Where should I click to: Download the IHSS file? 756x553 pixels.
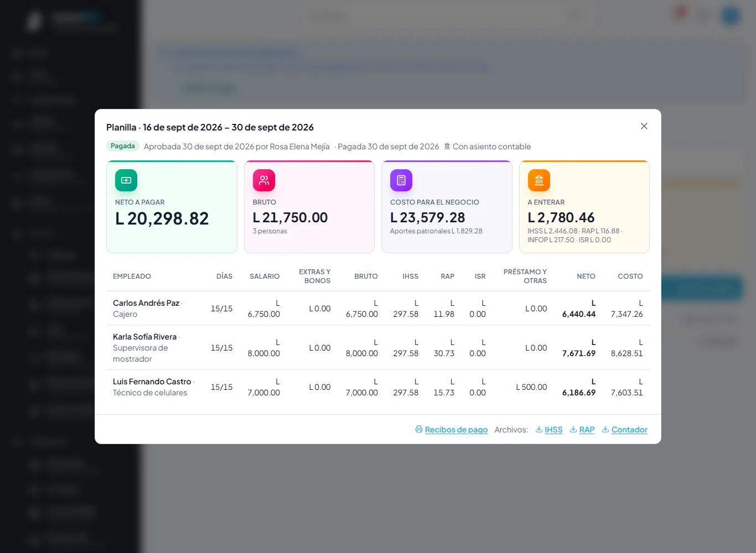point(553,430)
